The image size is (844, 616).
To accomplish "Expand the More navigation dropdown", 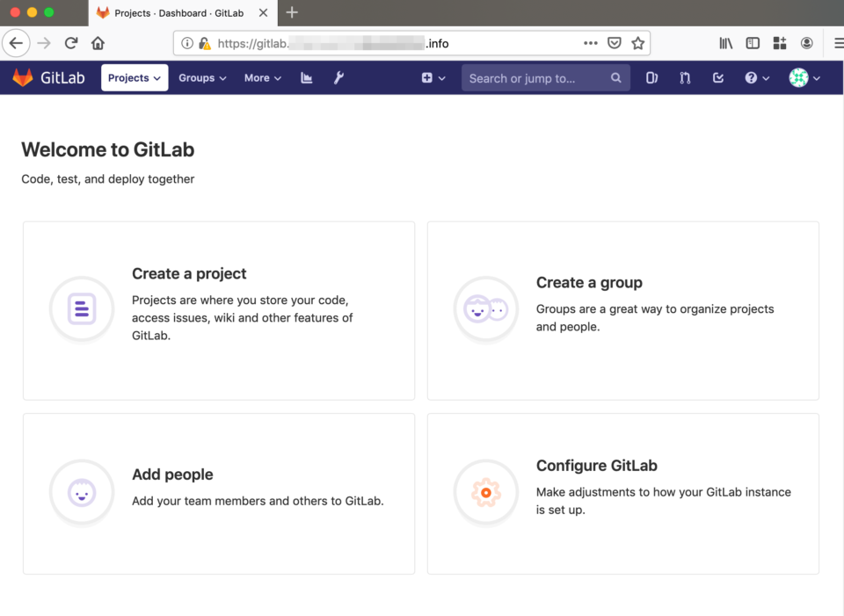I will (x=262, y=77).
